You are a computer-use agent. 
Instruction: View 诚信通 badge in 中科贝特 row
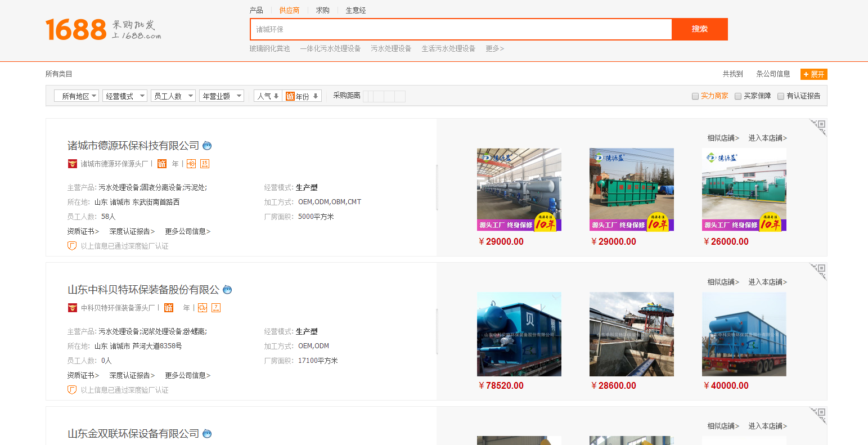coord(169,308)
